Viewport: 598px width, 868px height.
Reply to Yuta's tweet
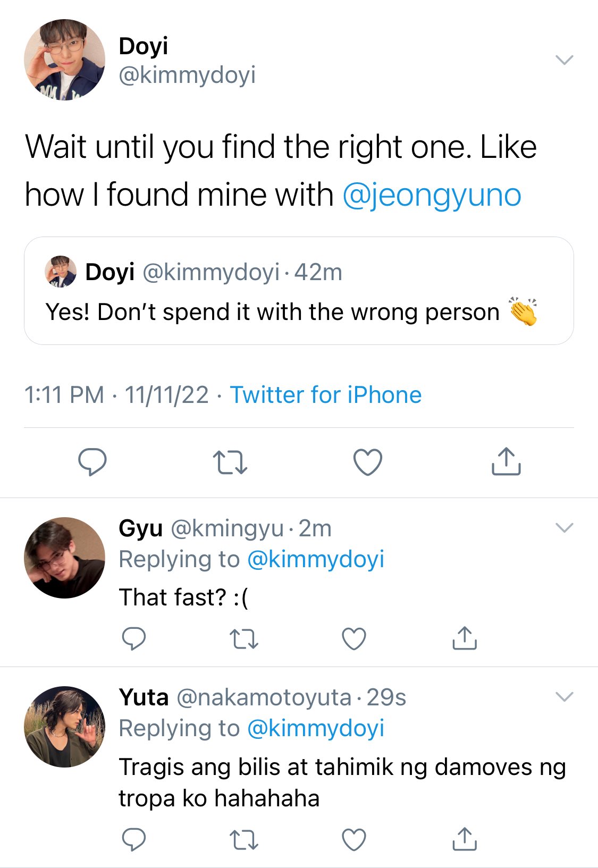[x=134, y=839]
